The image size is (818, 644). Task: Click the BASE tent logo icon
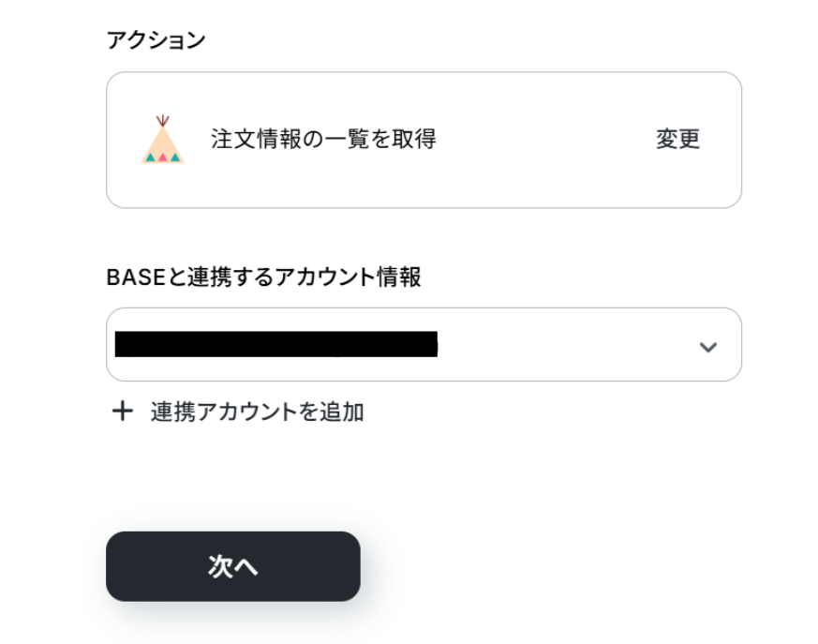click(x=162, y=141)
